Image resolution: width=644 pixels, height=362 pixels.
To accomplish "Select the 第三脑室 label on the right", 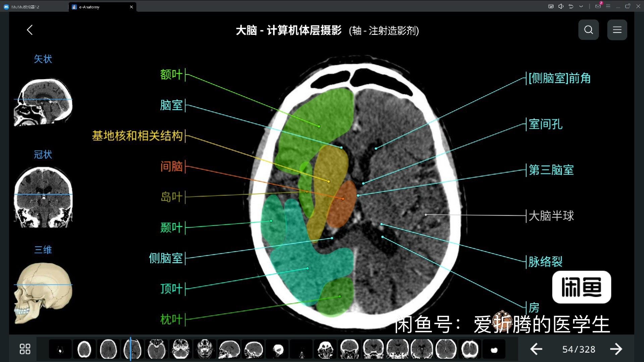I will (x=551, y=170).
